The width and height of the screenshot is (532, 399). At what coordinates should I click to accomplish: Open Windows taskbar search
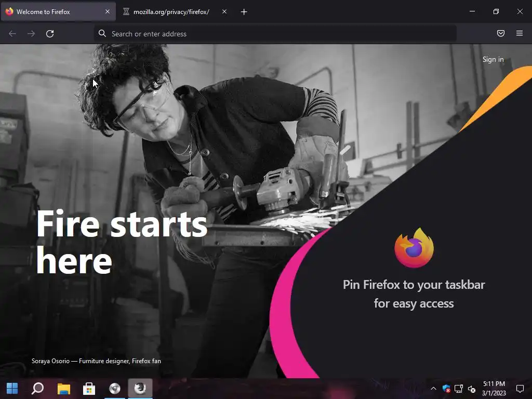click(37, 388)
